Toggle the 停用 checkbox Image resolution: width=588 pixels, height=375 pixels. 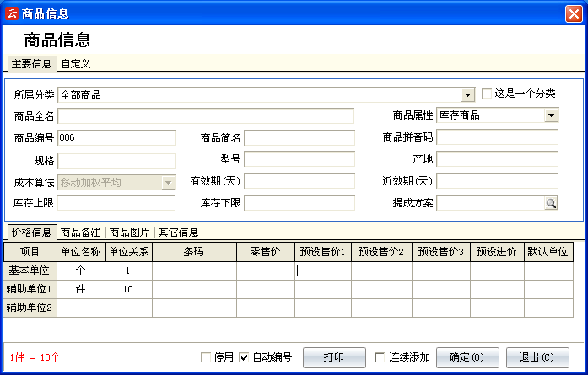point(206,357)
